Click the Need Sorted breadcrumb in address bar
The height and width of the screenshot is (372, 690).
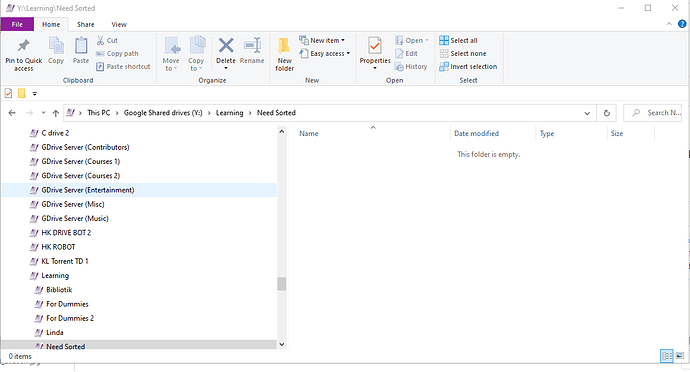point(276,113)
